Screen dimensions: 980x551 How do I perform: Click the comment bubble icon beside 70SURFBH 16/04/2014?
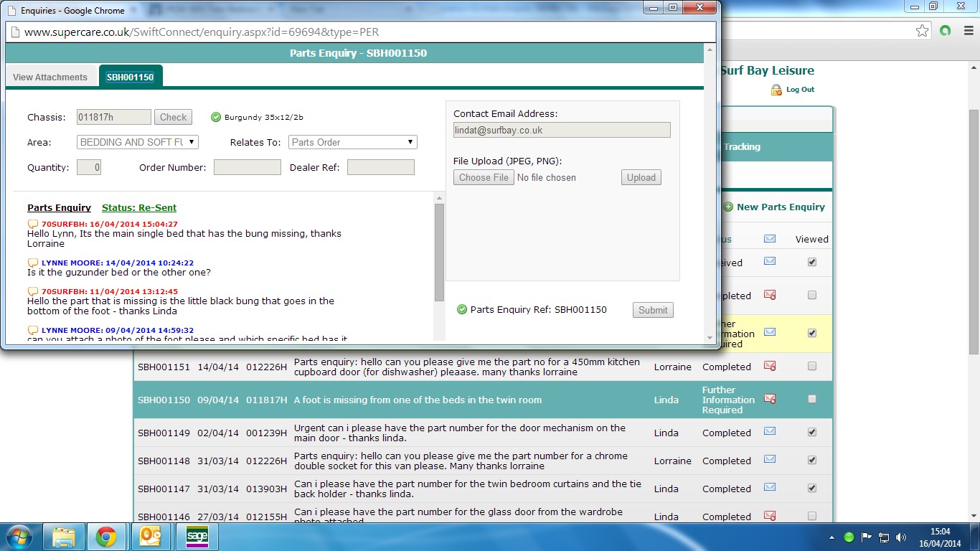pos(32,224)
